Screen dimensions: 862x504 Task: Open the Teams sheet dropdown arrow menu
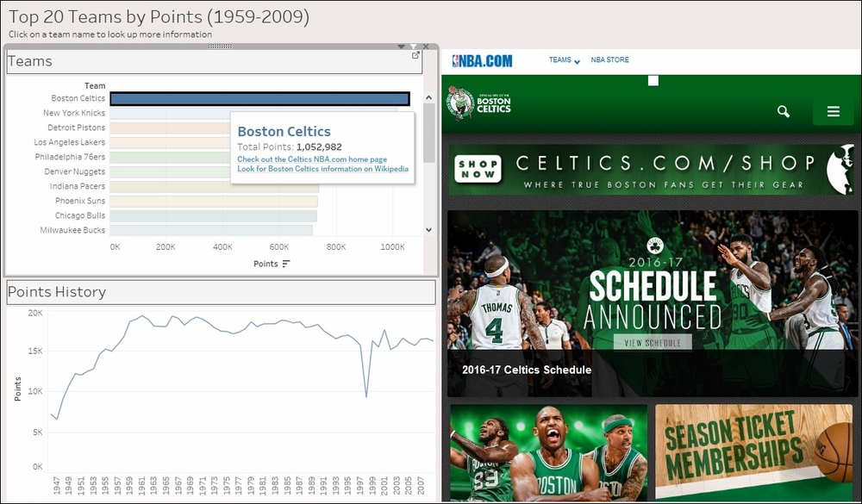click(x=402, y=47)
